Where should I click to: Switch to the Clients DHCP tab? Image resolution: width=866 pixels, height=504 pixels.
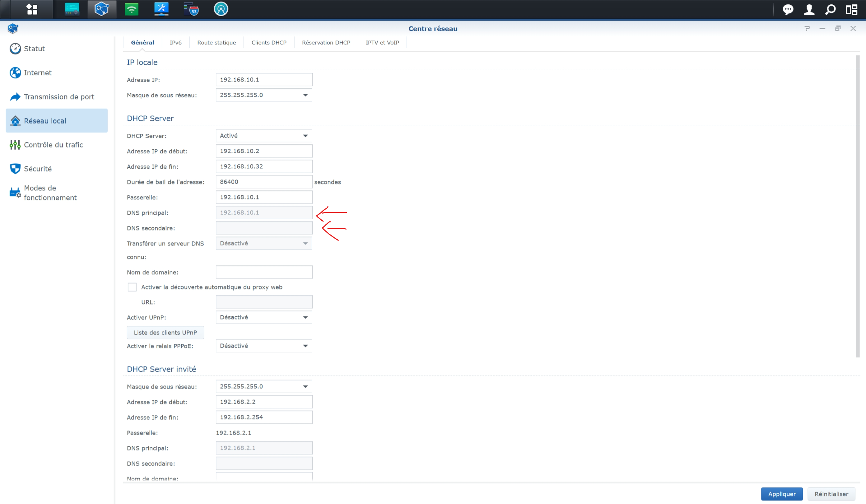click(269, 43)
